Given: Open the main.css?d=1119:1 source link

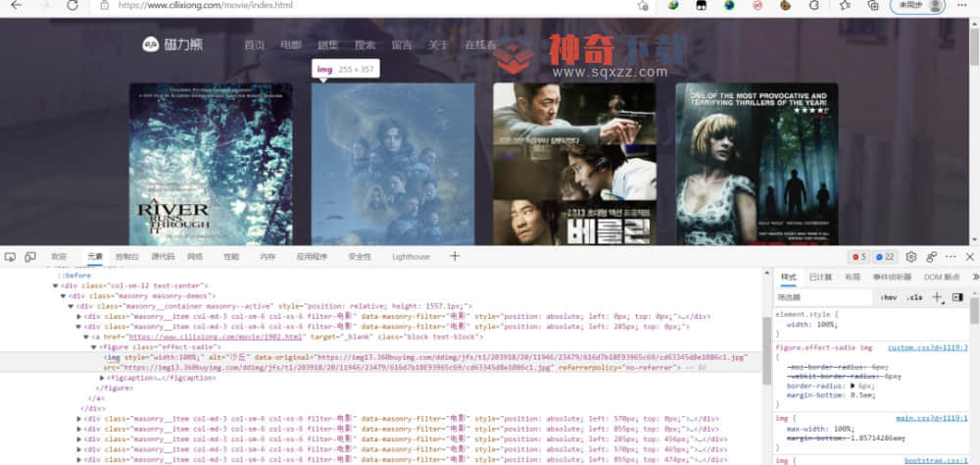Looking at the screenshot, I should (x=932, y=418).
